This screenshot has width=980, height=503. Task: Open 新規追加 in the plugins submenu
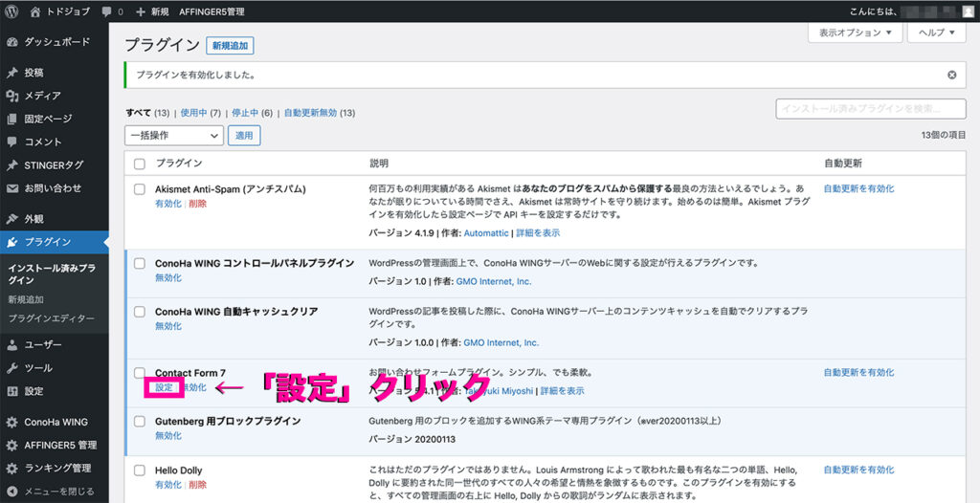[x=26, y=299]
